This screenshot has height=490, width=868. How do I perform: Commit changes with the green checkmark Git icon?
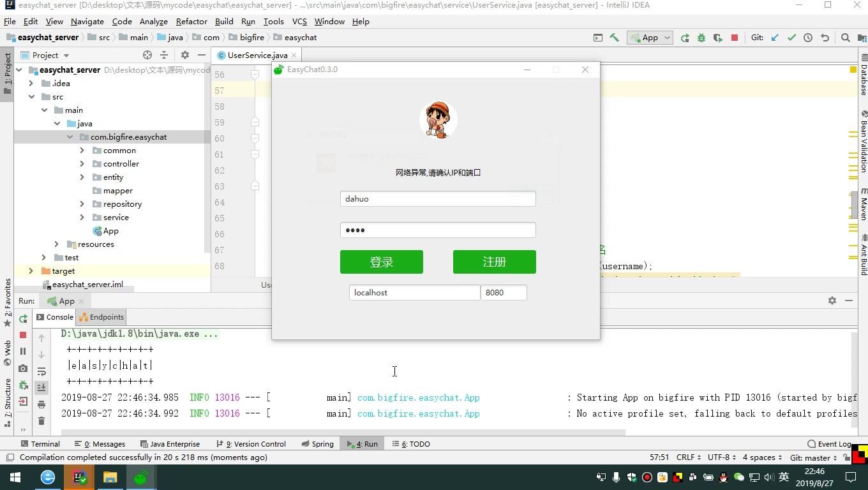pos(791,38)
